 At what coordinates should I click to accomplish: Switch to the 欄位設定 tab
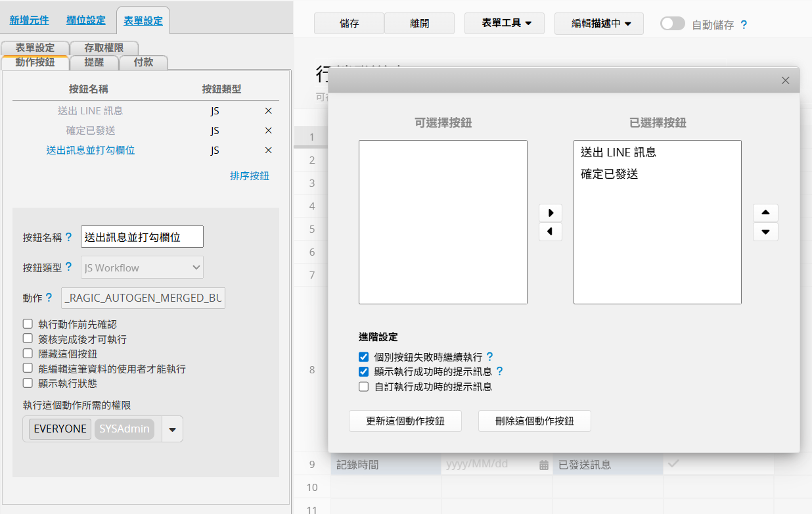pyautogui.click(x=85, y=20)
